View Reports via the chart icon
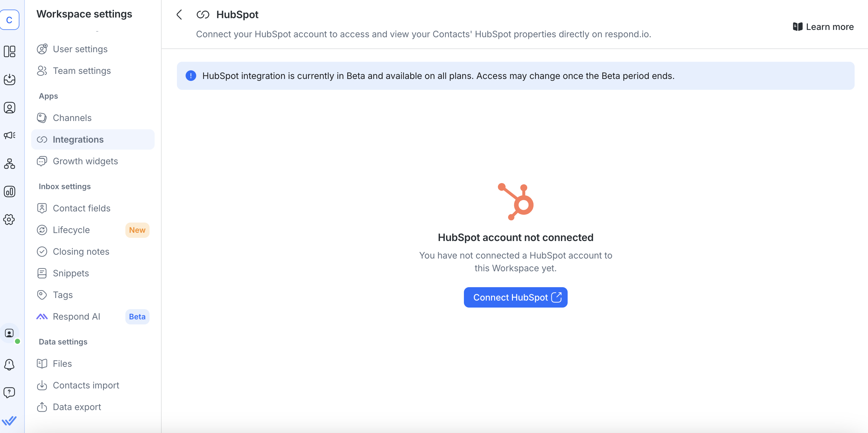868x433 pixels. [10, 192]
